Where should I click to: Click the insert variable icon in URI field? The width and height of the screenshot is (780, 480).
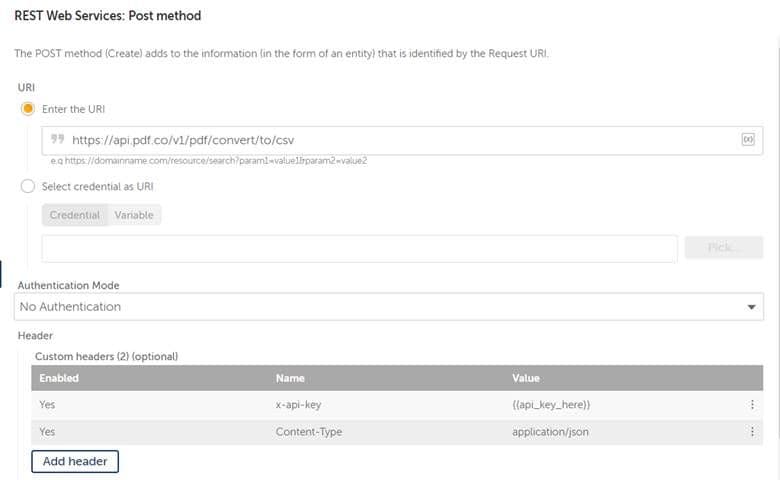(747, 140)
